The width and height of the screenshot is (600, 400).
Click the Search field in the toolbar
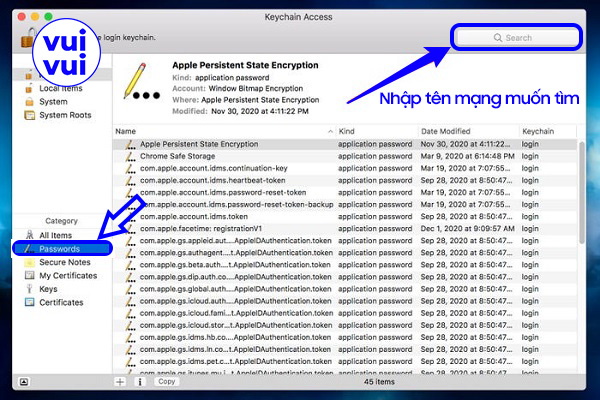(x=517, y=38)
